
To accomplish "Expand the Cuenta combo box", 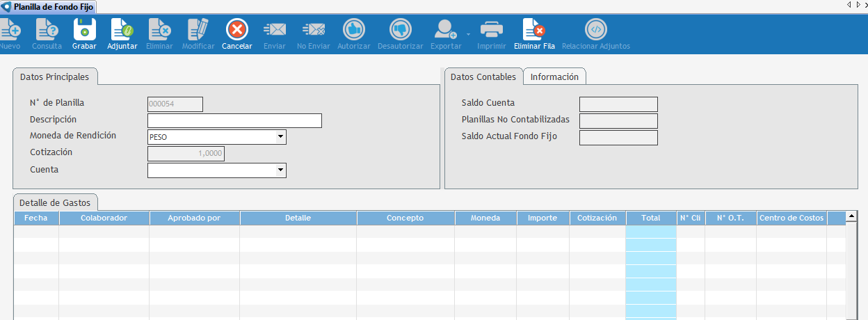I will (280, 170).
